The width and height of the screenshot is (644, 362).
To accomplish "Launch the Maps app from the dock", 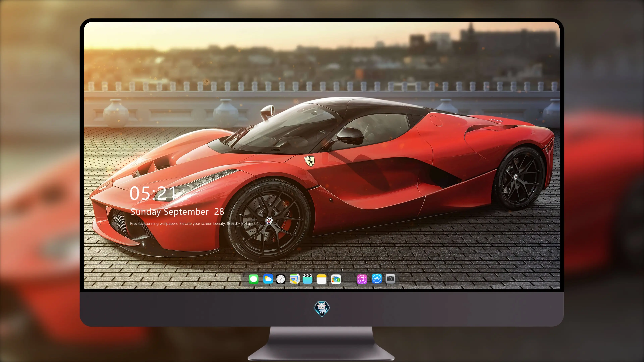I will coord(294,279).
